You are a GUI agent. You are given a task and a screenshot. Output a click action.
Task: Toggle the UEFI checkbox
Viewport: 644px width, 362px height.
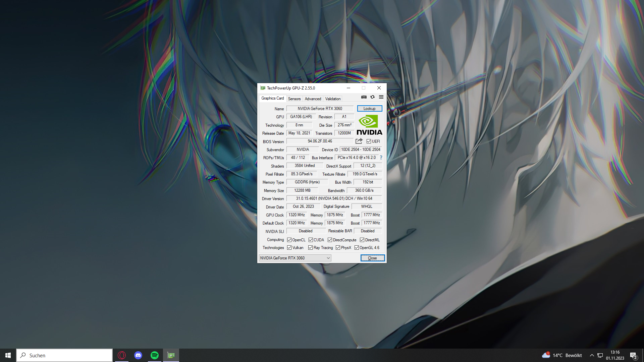(x=369, y=141)
